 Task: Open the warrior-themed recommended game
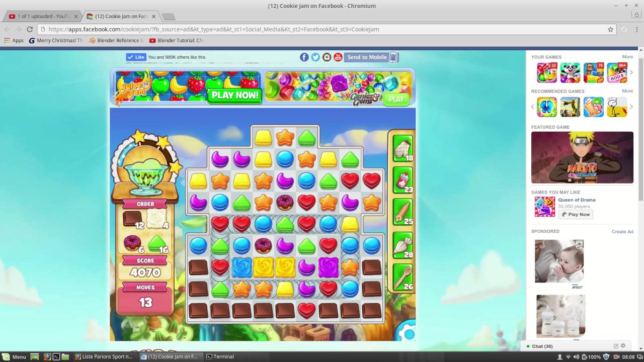570,107
